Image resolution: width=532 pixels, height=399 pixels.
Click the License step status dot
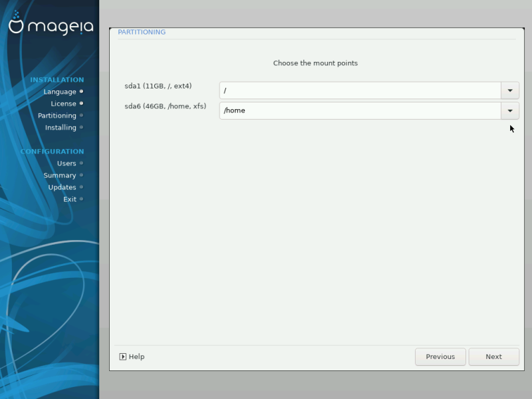81,104
